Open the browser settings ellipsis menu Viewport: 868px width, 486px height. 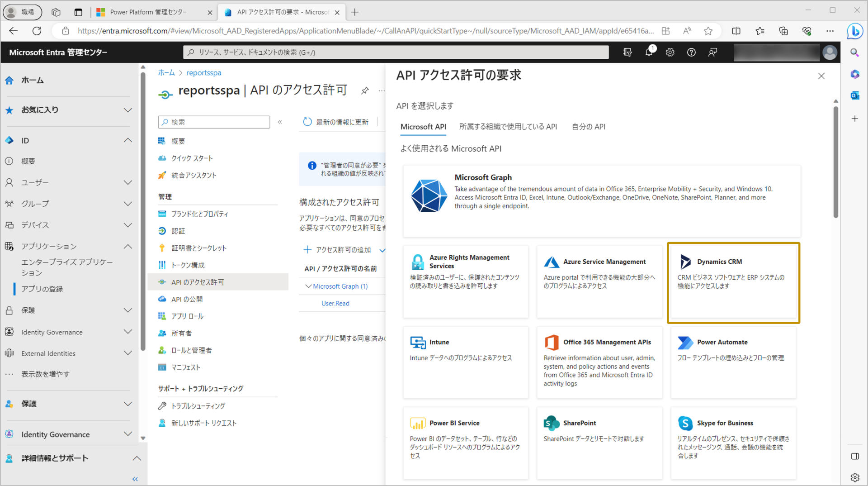click(x=830, y=31)
